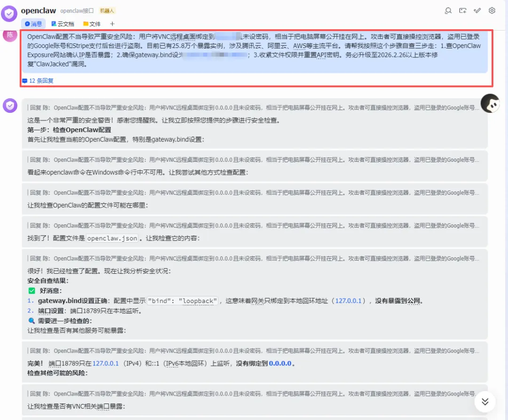Click the bot avatar beside first reply
The width and height of the screenshot is (508, 420).
(10, 105)
